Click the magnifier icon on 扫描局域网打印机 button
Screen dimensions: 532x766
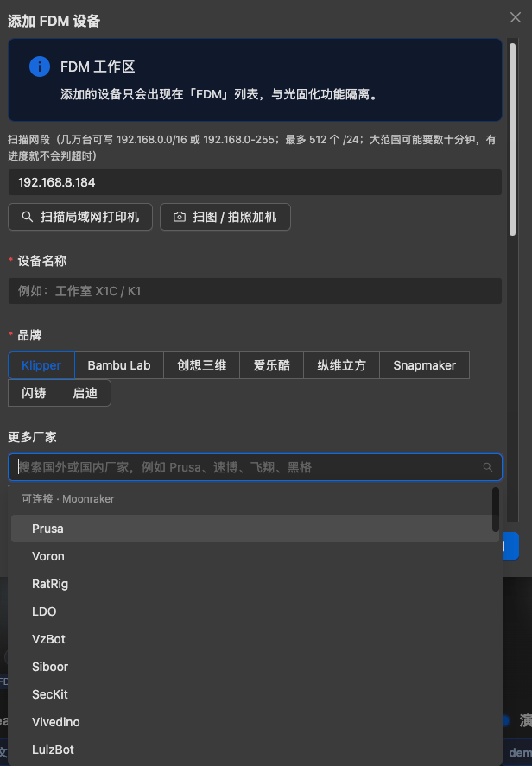28,217
